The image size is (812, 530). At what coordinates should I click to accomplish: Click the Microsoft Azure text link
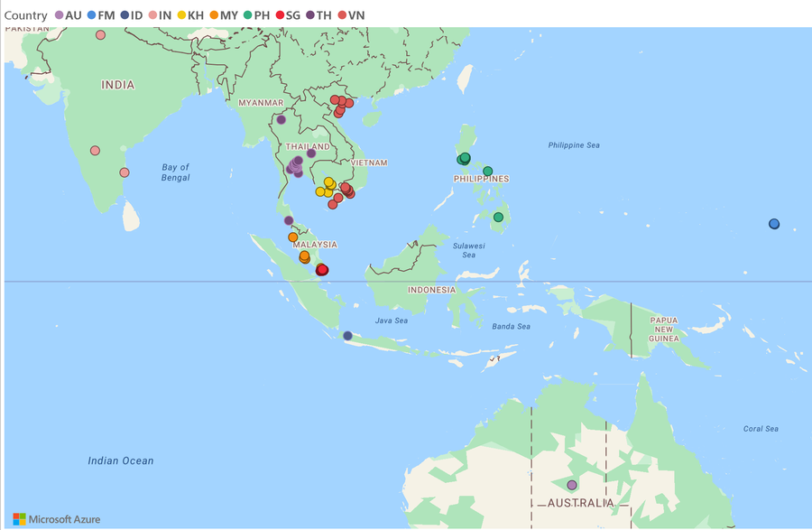point(64,519)
